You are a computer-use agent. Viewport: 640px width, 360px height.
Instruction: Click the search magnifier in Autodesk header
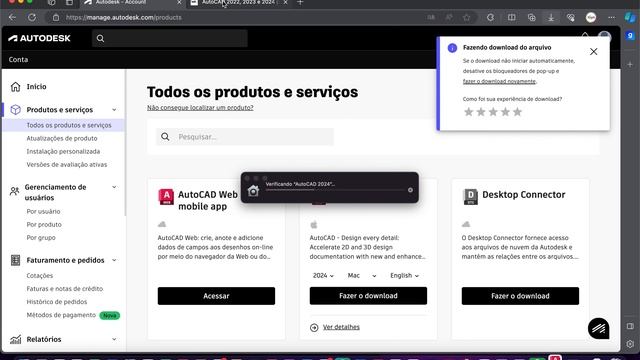point(100,39)
